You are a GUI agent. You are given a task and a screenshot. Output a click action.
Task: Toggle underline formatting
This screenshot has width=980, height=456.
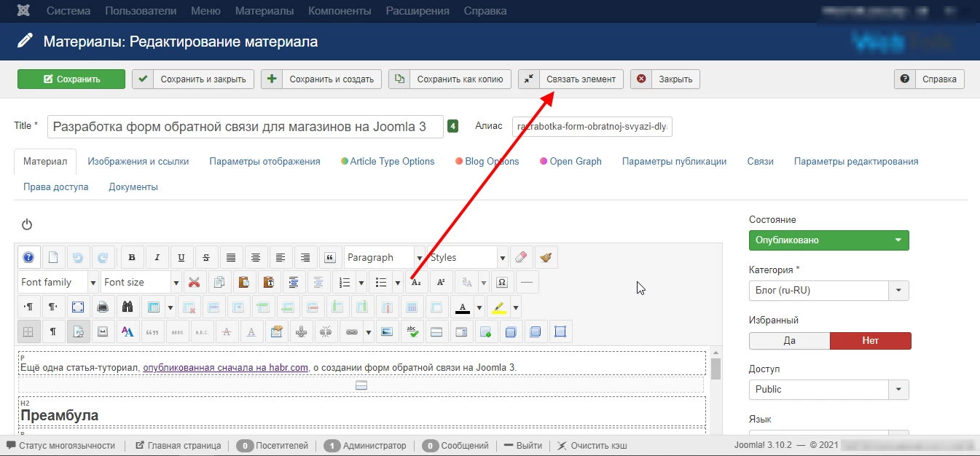click(181, 257)
